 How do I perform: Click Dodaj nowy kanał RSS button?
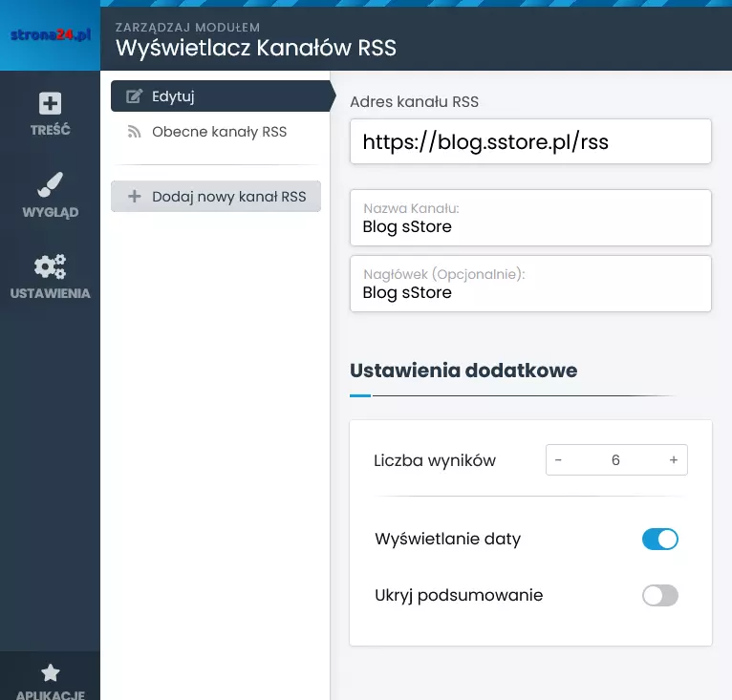pos(216,196)
